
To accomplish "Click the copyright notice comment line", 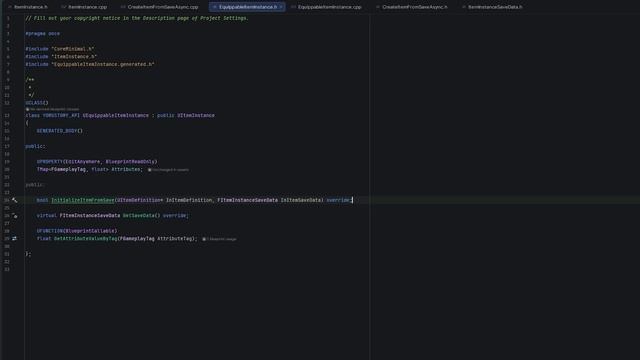I will click(x=137, y=18).
